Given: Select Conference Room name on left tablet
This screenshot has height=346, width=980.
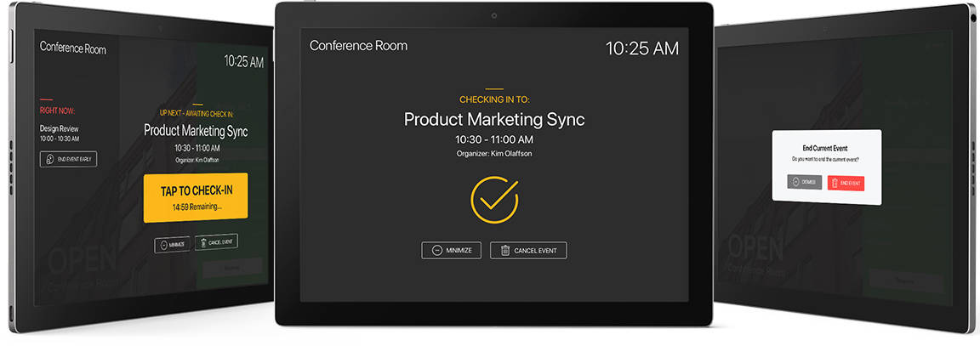Looking at the screenshot, I should coord(72,48).
